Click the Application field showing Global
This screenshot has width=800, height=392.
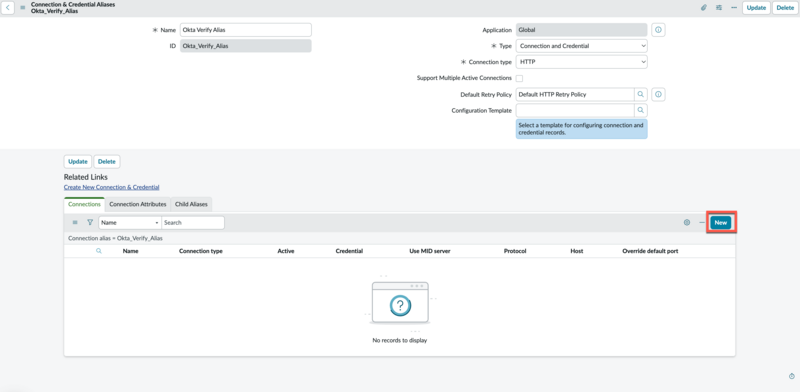tap(582, 30)
